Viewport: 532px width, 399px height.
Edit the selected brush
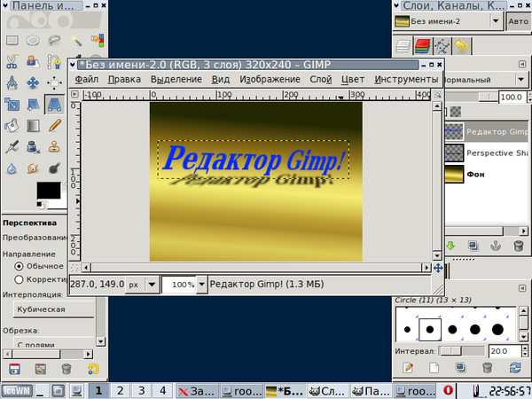(x=408, y=368)
